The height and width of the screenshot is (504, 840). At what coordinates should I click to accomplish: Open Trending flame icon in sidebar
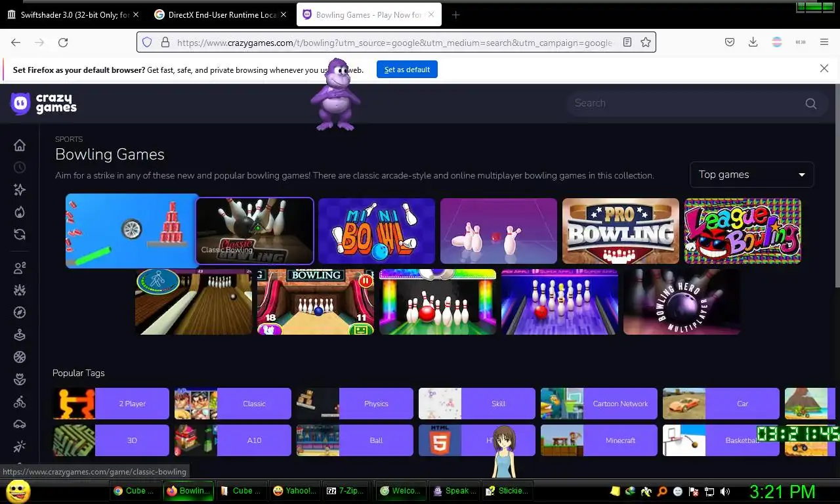click(x=20, y=212)
